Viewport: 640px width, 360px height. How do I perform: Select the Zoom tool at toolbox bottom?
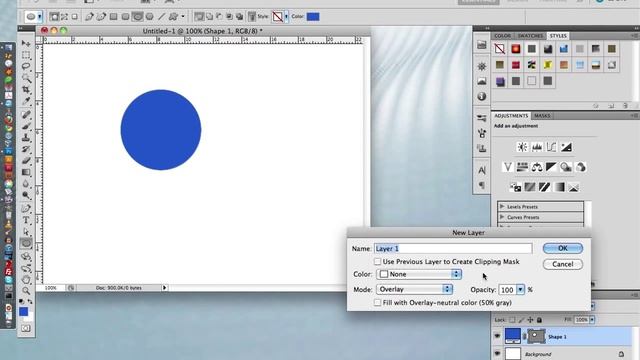tap(26, 291)
